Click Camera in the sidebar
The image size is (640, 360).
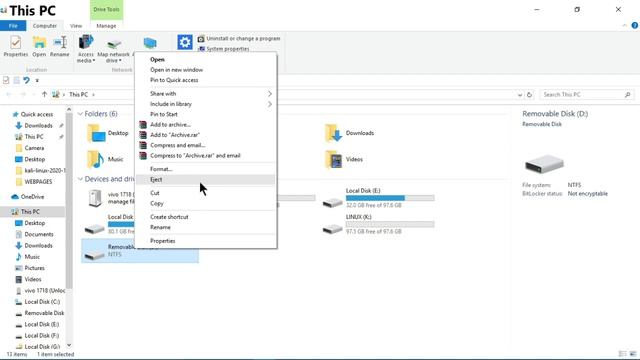click(34, 148)
